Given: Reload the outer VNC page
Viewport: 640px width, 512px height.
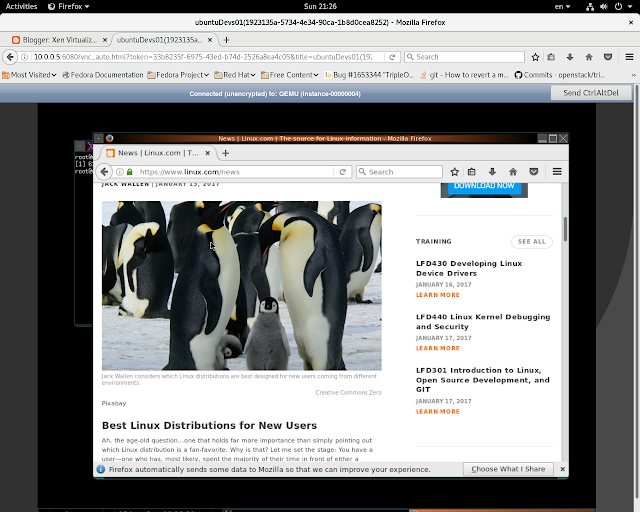Looking at the screenshot, I should click(x=392, y=57).
